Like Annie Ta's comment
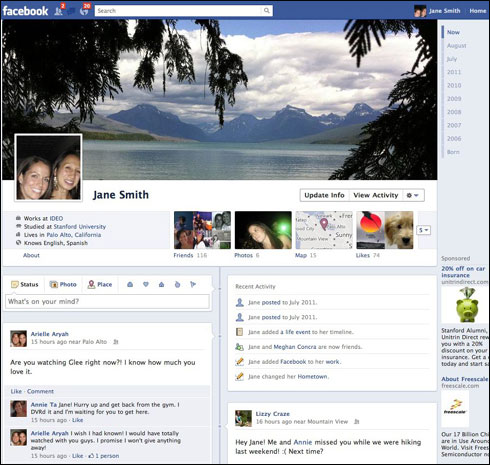490x465 pixels. [x=78, y=420]
